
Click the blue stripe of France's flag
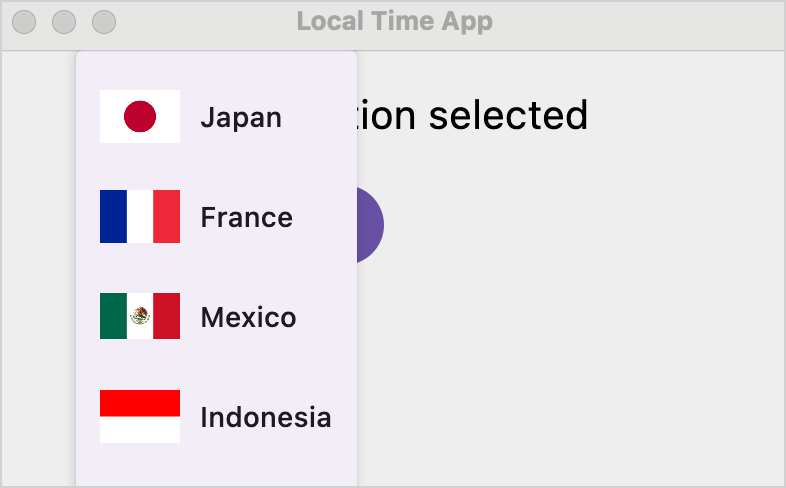[x=113, y=216]
